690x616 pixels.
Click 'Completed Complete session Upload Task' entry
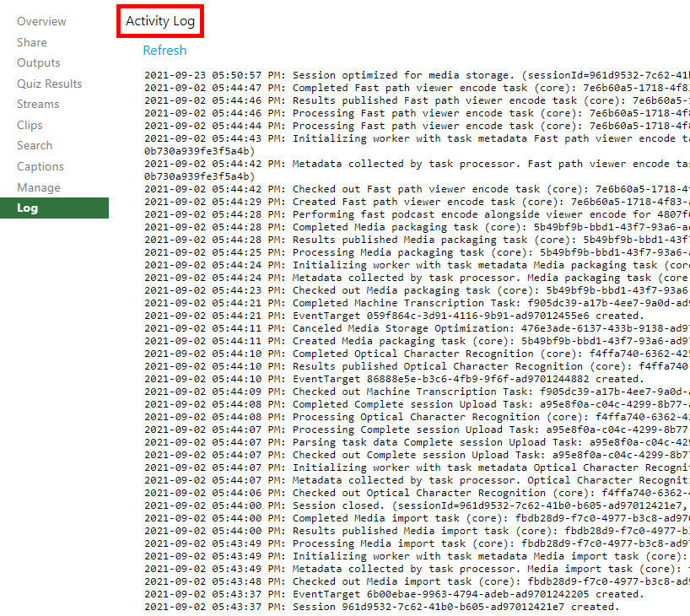tap(417, 405)
